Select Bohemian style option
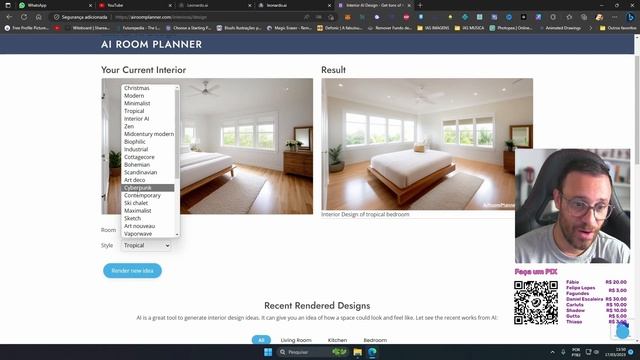Viewport: 640px width, 360px height. [x=148, y=164]
